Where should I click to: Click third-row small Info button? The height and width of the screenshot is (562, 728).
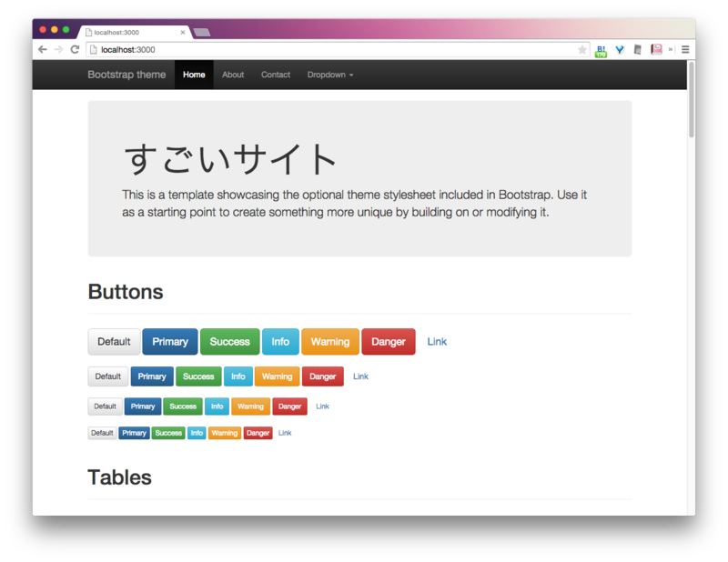click(x=217, y=406)
